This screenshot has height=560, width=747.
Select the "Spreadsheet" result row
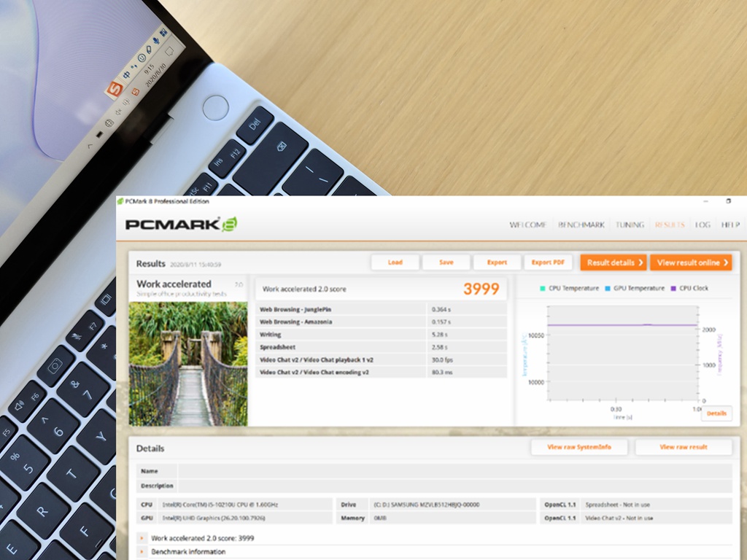pos(381,347)
